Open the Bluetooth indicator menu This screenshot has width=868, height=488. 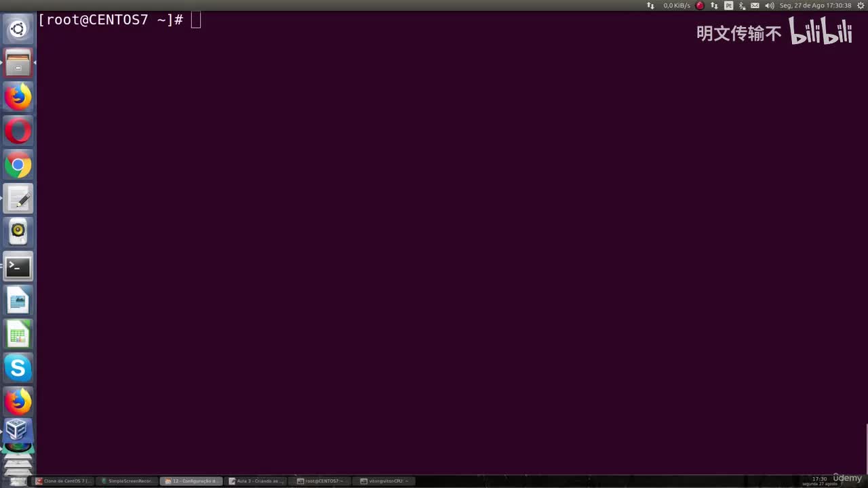[x=742, y=5]
